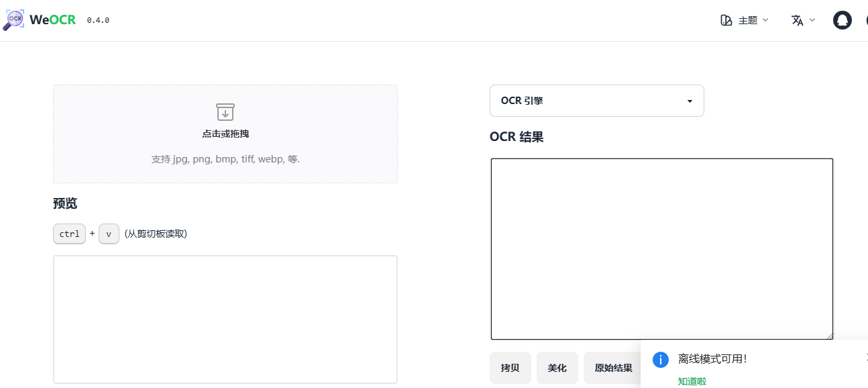The width and height of the screenshot is (868, 388).
Task: Click the 点击或拖拽 upload drop zone
Action: point(225,134)
